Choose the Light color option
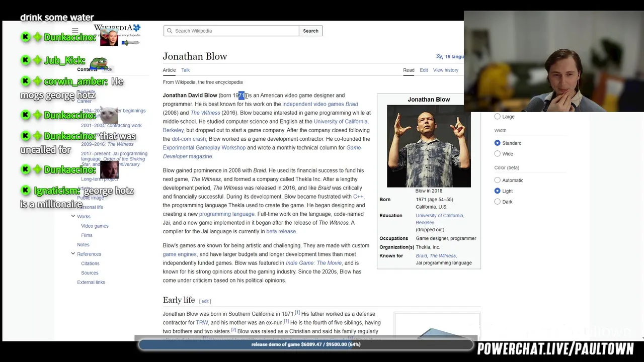This screenshot has width=644, height=362. coord(498,191)
